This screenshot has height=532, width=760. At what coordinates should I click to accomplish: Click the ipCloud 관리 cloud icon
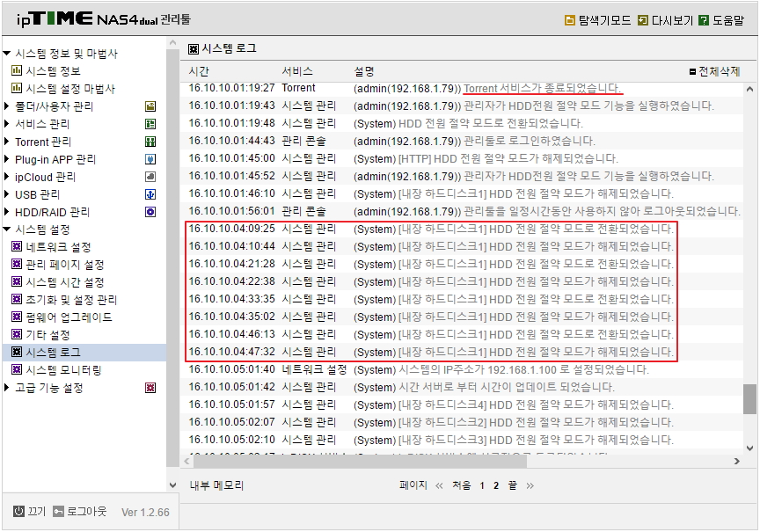pos(150,177)
